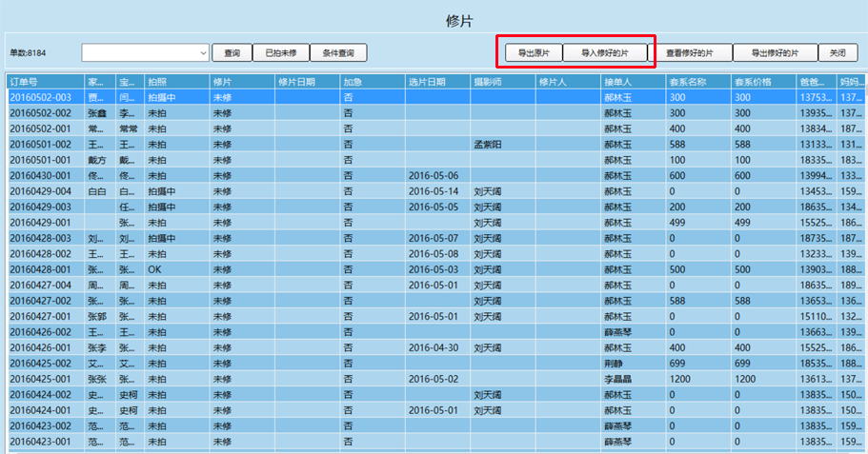This screenshot has width=868, height=454.
Task: Select order row 20160427-001
Action: pyautogui.click(x=435, y=316)
